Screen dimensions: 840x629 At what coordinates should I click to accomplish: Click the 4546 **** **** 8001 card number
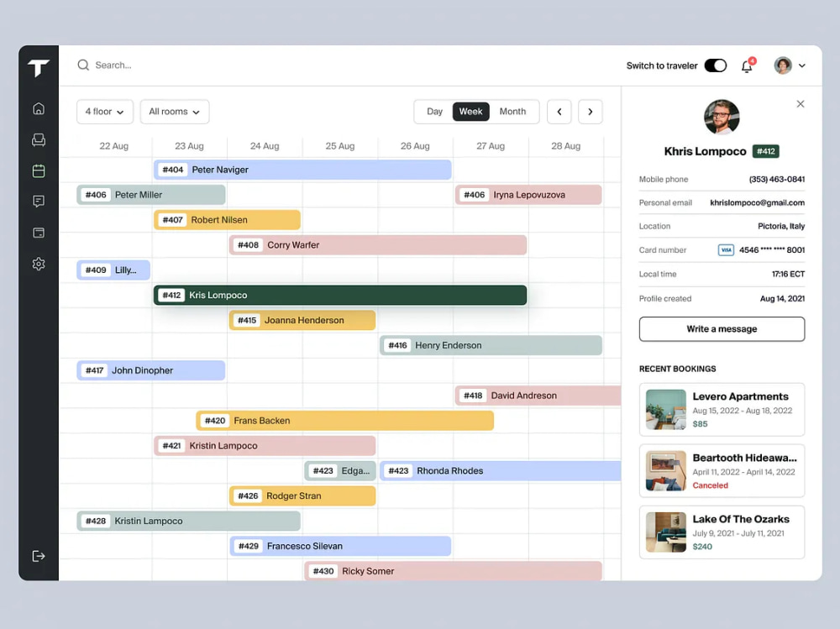772,250
